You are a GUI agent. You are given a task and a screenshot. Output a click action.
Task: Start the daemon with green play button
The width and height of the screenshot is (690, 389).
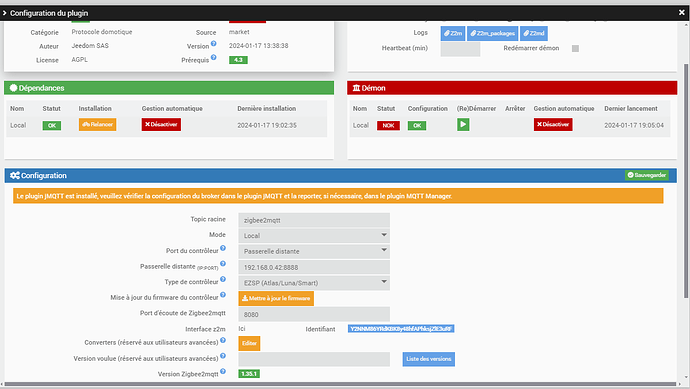(463, 125)
